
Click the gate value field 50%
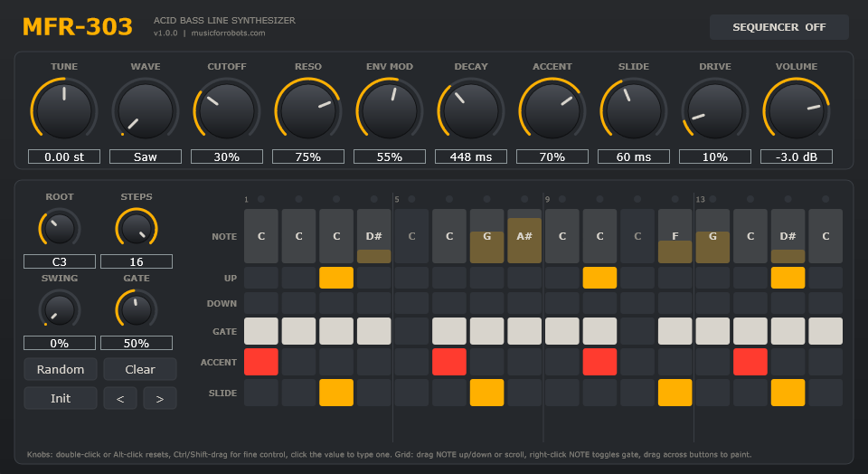(137, 343)
